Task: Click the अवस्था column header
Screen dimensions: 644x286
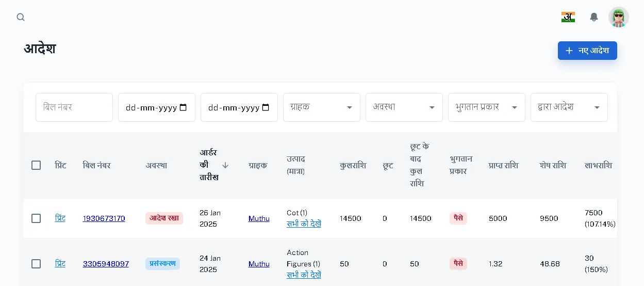Action: pyautogui.click(x=156, y=166)
